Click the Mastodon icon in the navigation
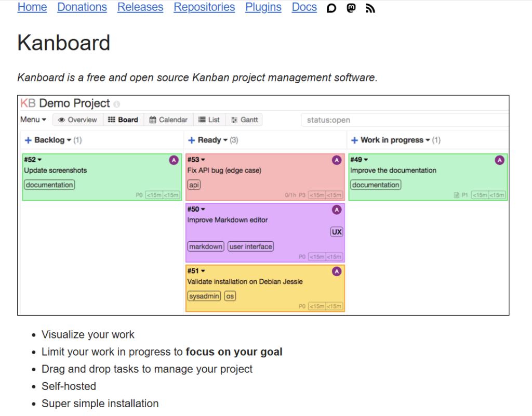Viewport: 532px width, 416px height. click(351, 8)
